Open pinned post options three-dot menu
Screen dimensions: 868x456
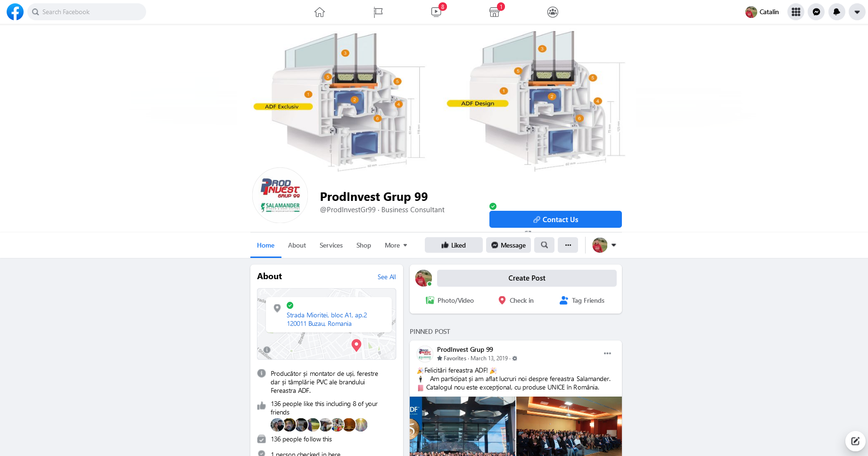coord(607,353)
